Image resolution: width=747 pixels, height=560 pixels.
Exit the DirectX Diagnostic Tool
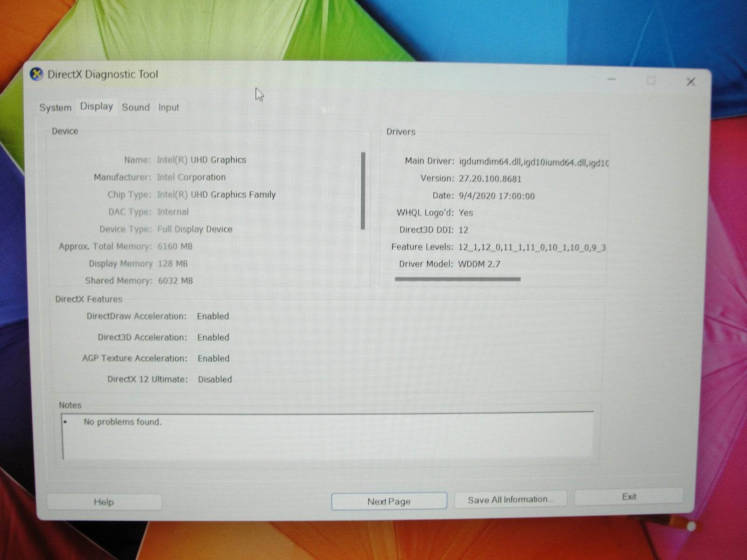click(x=628, y=497)
